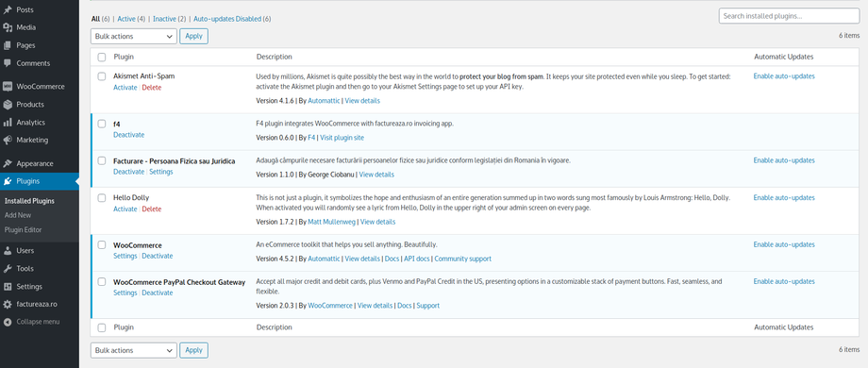
Task: Tick the select-all checkbox in table footer
Action: (x=102, y=327)
